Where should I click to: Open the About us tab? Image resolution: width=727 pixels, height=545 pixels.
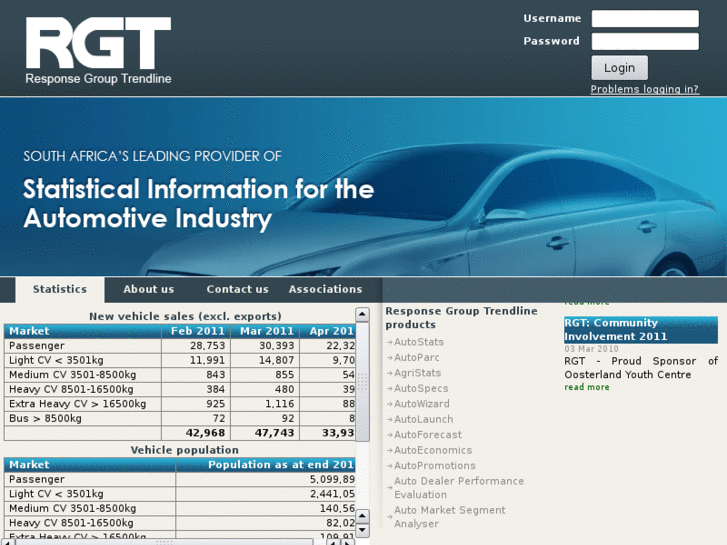click(148, 289)
